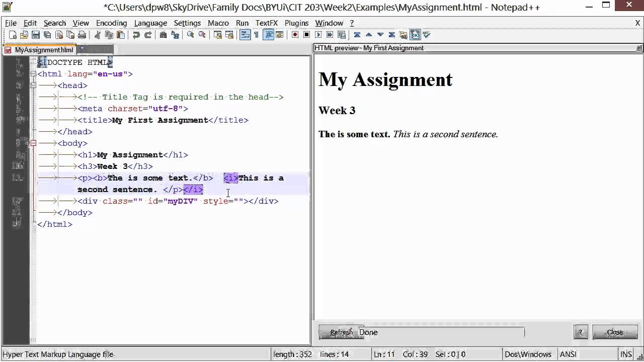
Task: Print the document using the Print icon
Action: 82,35
